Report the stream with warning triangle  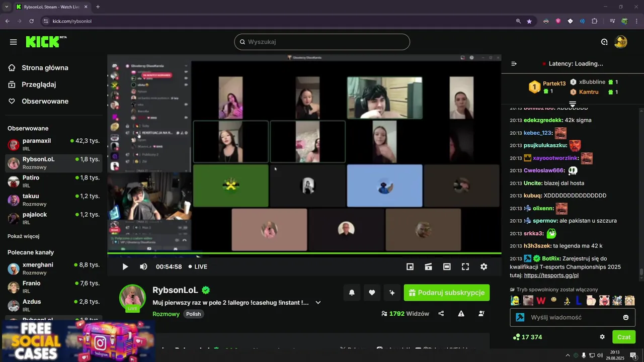(461, 313)
